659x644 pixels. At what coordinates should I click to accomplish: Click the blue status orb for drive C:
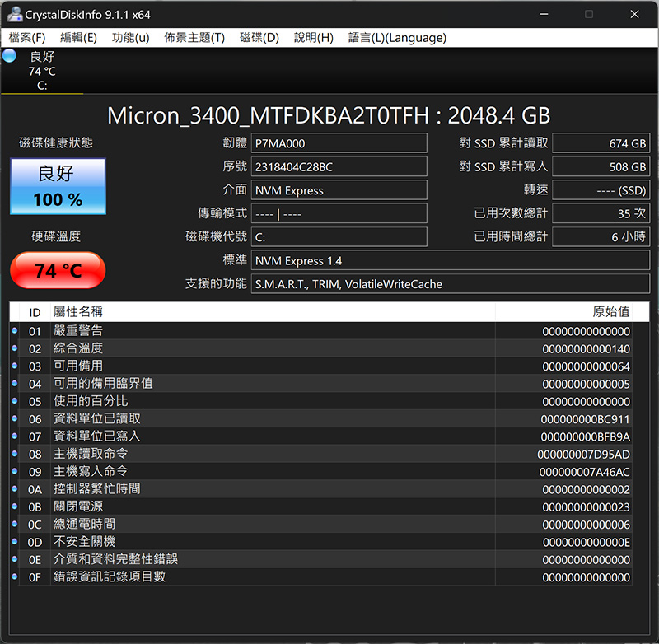[x=9, y=56]
